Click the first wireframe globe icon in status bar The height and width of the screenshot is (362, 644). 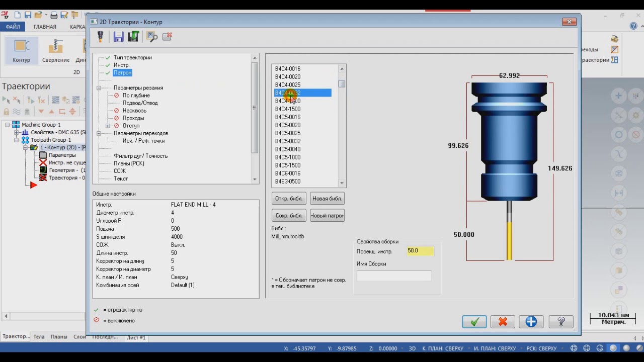tap(574, 348)
